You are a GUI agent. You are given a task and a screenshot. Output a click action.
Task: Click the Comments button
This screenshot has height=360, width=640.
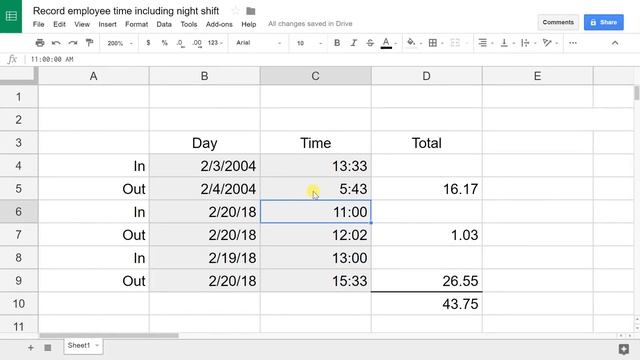(x=558, y=22)
